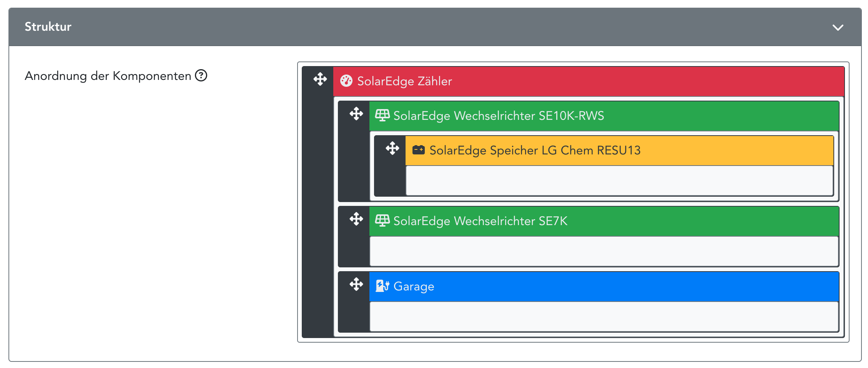Select SolarEdge Wechselrichter SE10K-RWS entry
Image resolution: width=868 pixels, height=368 pixels.
(499, 116)
